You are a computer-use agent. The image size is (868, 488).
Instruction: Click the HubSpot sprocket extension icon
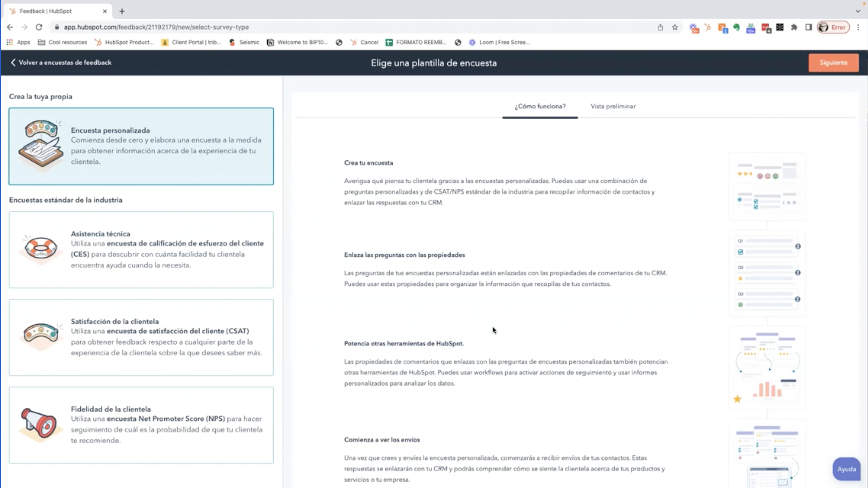tap(708, 27)
